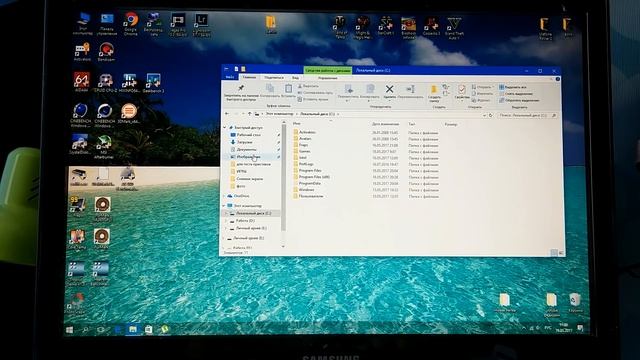Switch to Главная ribbon tab
The height and width of the screenshot is (360, 640).
(x=249, y=77)
